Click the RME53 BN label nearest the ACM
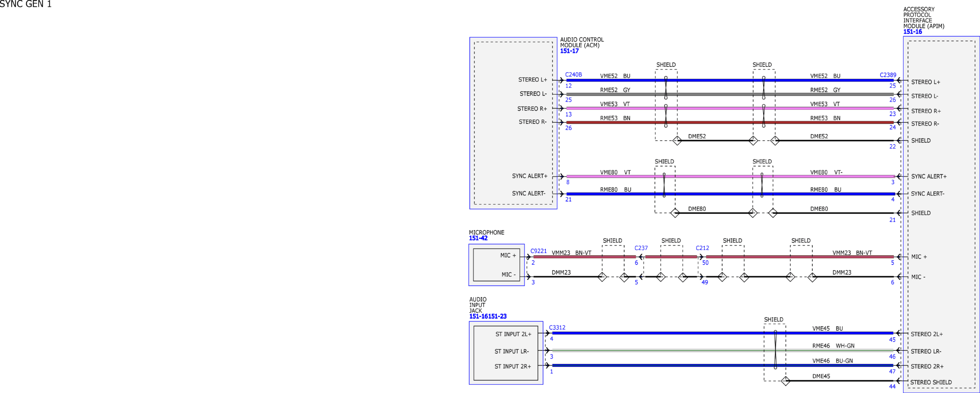Image resolution: width=980 pixels, height=393 pixels. [x=615, y=118]
